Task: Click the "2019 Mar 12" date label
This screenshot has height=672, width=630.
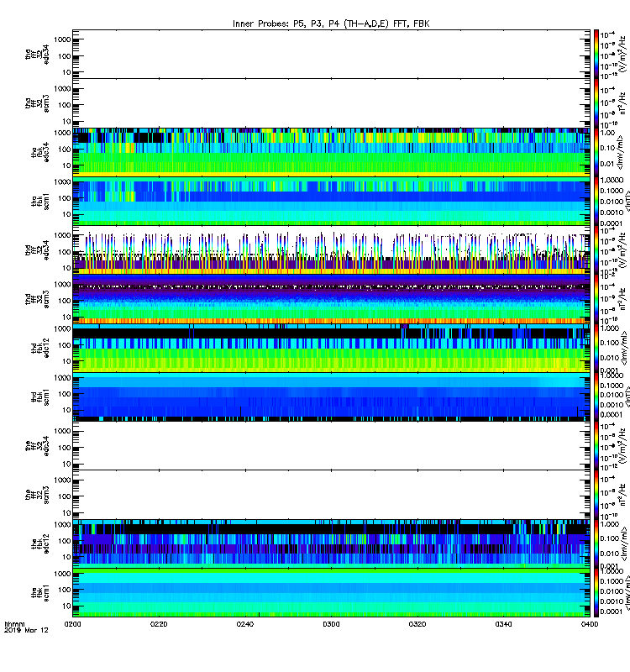Action: pyautogui.click(x=26, y=630)
